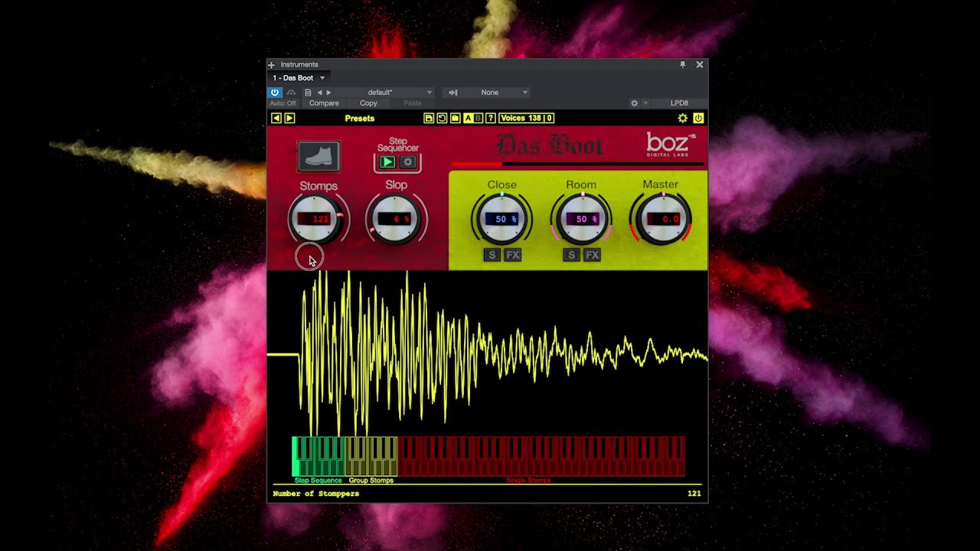
Task: Click the Slop value 6 % display
Action: tap(396, 219)
